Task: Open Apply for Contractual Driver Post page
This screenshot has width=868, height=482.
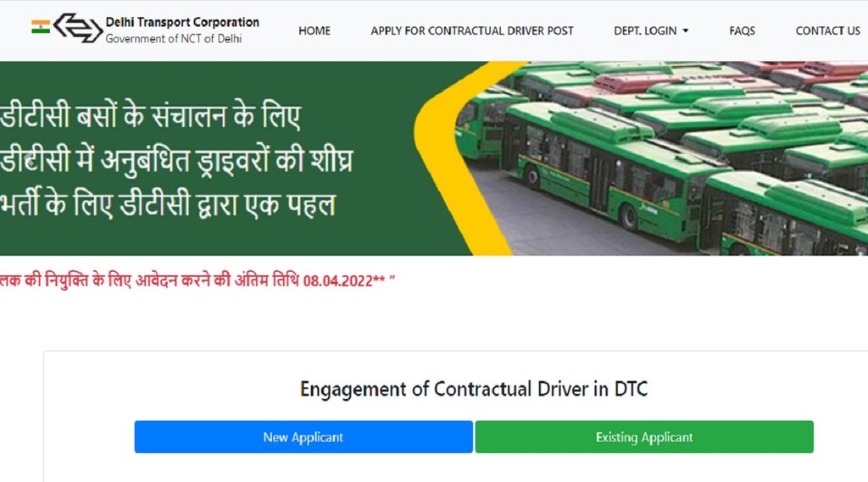Action: click(x=472, y=31)
